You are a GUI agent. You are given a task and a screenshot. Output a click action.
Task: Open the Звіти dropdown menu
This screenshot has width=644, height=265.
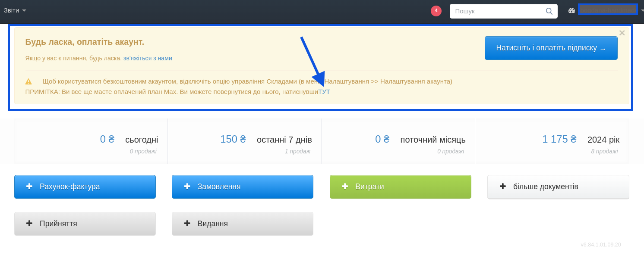click(15, 10)
